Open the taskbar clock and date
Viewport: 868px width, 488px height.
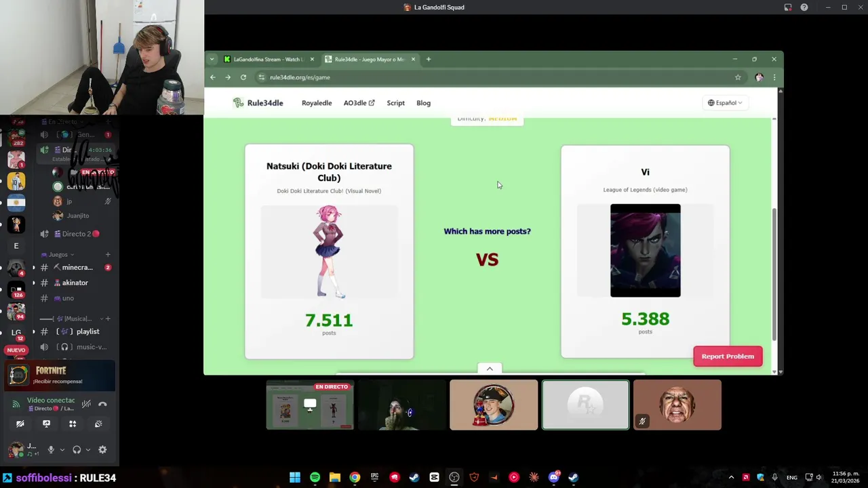coord(846,478)
